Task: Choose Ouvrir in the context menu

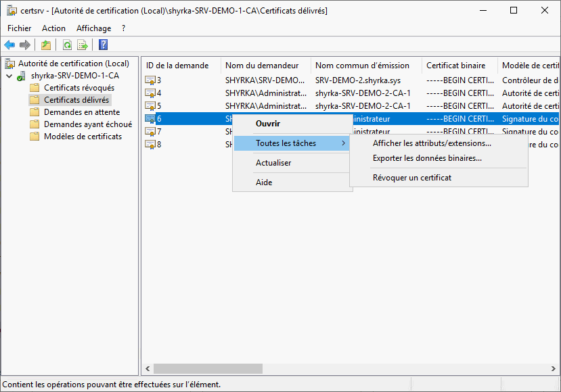Action: (267, 124)
